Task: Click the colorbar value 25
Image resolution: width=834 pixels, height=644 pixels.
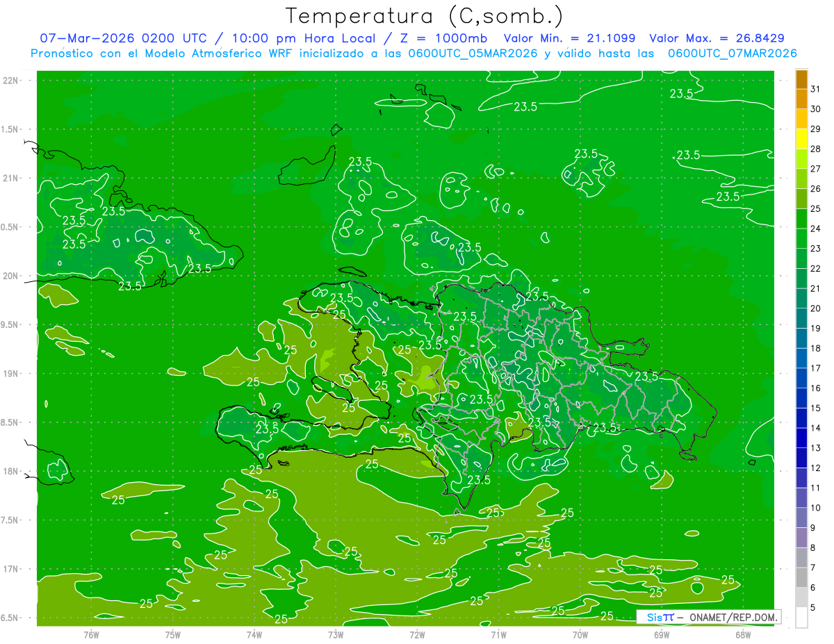Action: click(x=816, y=208)
